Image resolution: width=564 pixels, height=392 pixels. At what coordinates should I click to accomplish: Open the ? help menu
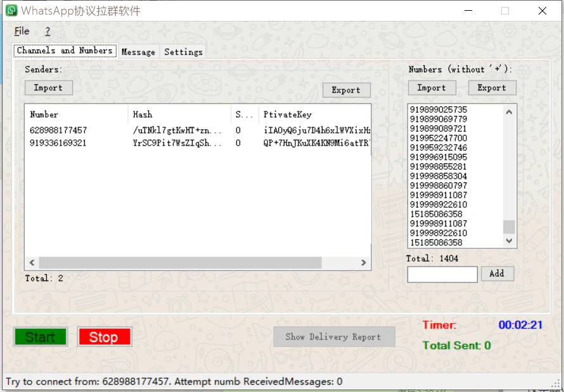[x=48, y=31]
